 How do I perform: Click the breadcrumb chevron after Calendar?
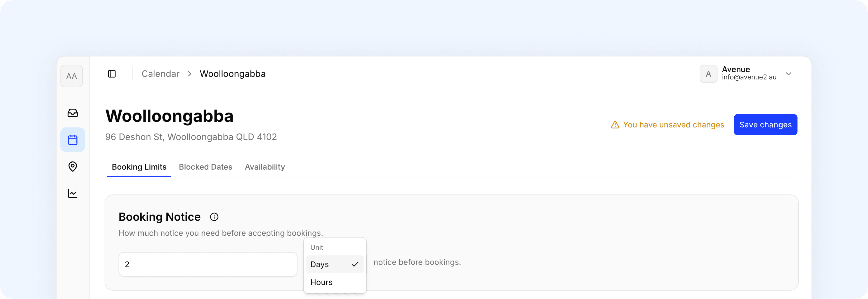pyautogui.click(x=190, y=74)
